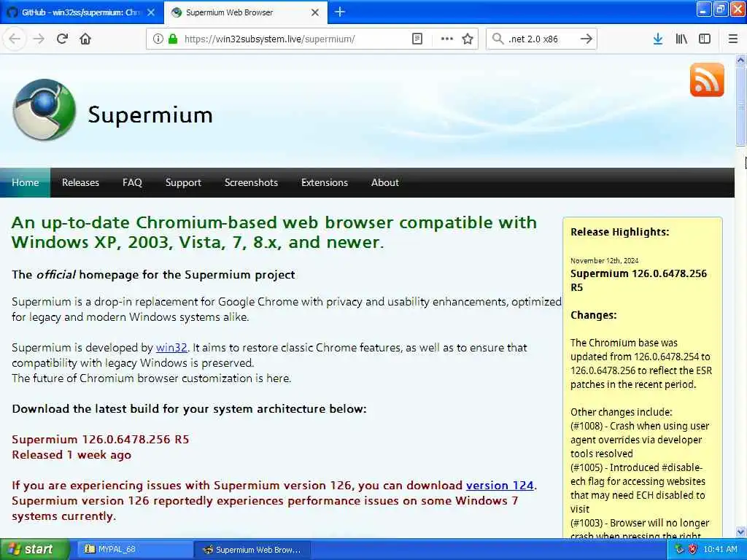
Task: Open the Support page
Action: pyautogui.click(x=183, y=182)
